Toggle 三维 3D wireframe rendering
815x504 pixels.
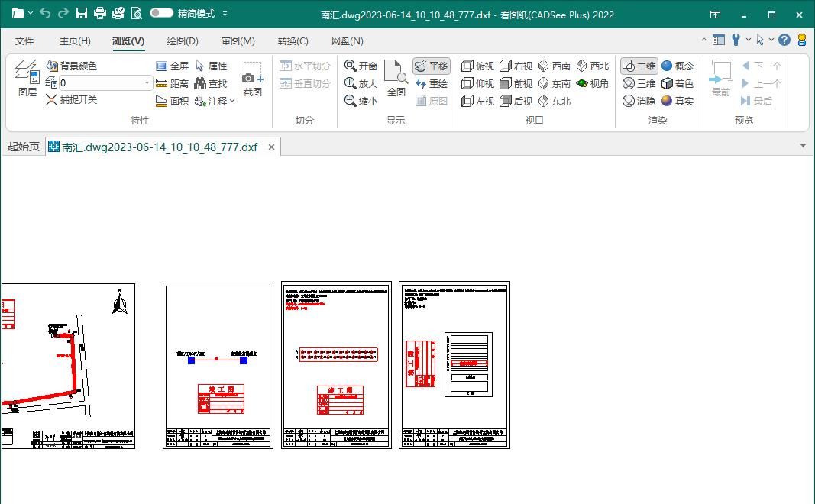[x=639, y=84]
